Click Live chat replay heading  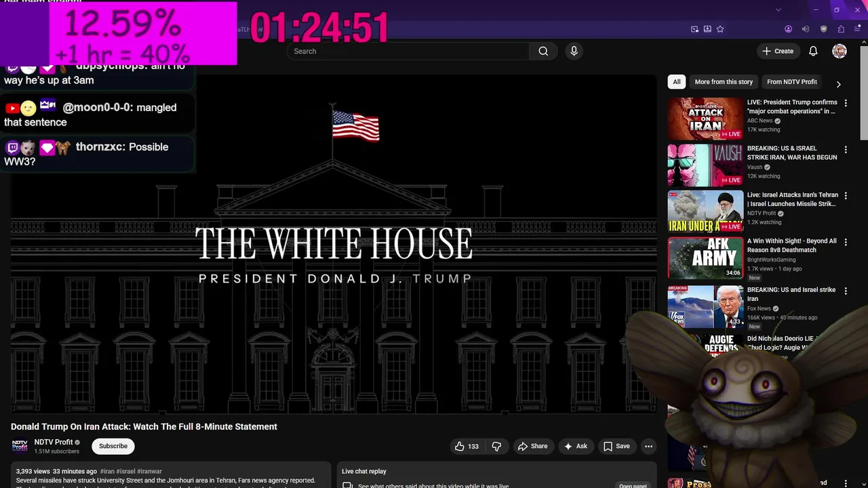click(x=364, y=471)
